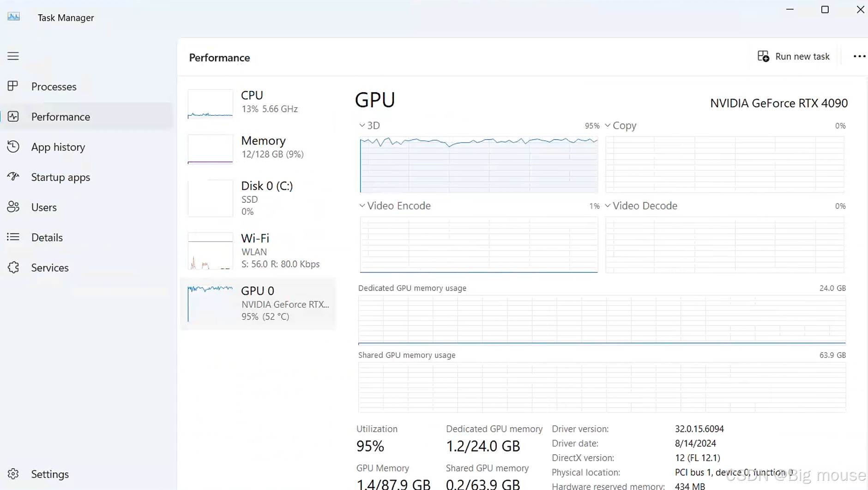
Task: Minimize the Task Manager window
Action: [x=790, y=10]
